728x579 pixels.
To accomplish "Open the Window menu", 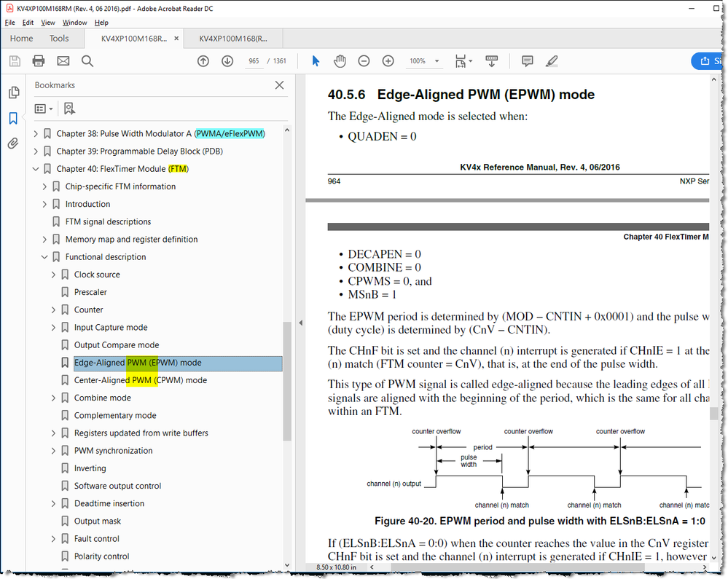I will pyautogui.click(x=75, y=23).
